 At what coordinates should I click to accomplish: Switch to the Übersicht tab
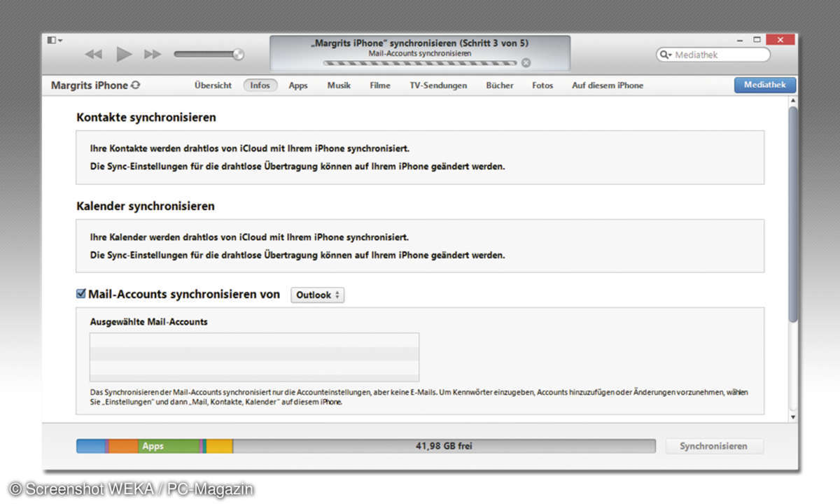point(213,85)
